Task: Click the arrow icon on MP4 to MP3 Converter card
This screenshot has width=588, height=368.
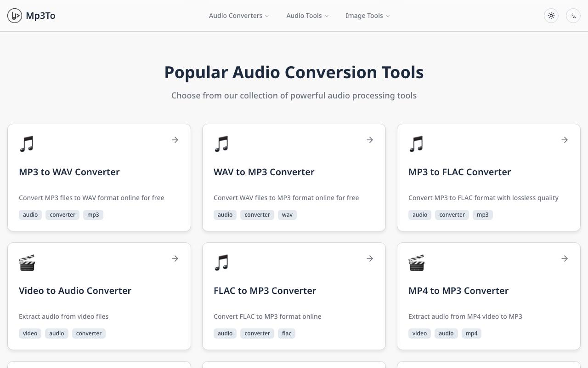Action: click(565, 259)
